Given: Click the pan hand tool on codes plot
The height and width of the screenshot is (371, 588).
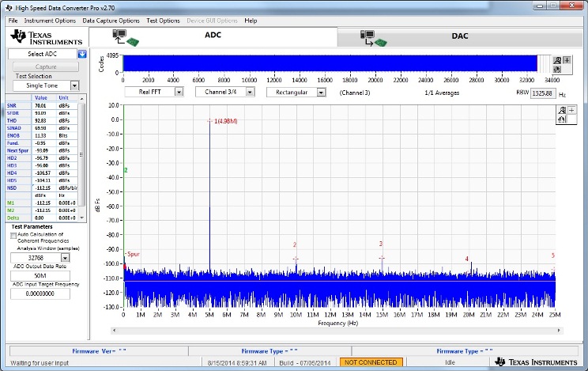Looking at the screenshot, I should 559,69.
